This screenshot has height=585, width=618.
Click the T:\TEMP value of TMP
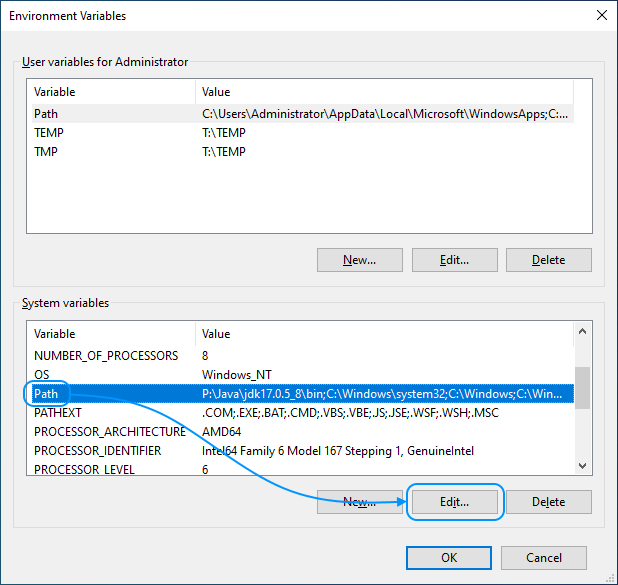tap(224, 151)
